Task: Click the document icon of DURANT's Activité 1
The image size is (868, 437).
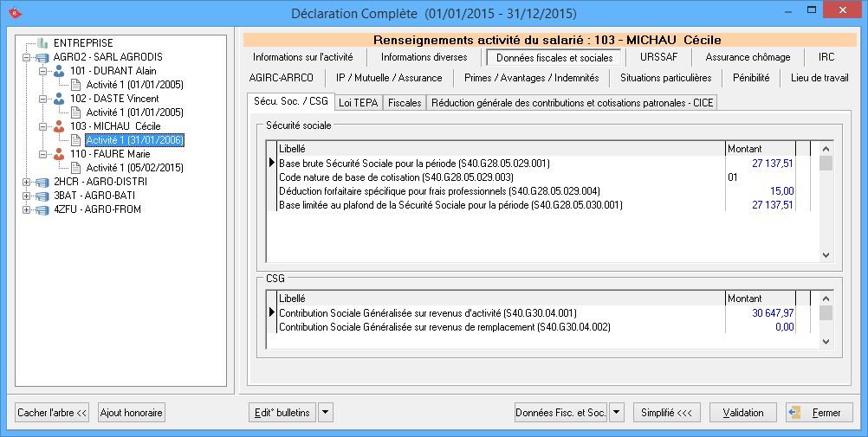Action: coord(75,85)
